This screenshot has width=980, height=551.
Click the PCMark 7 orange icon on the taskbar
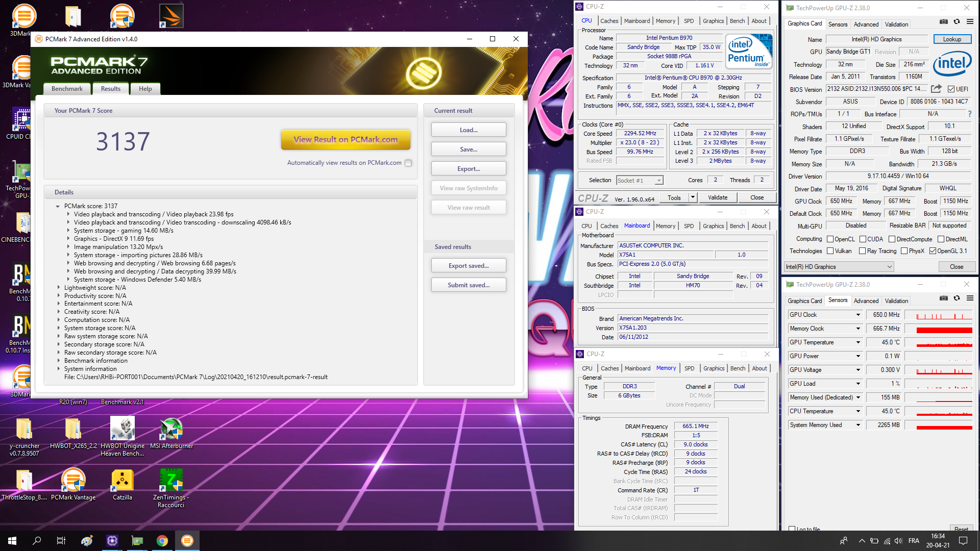187,541
